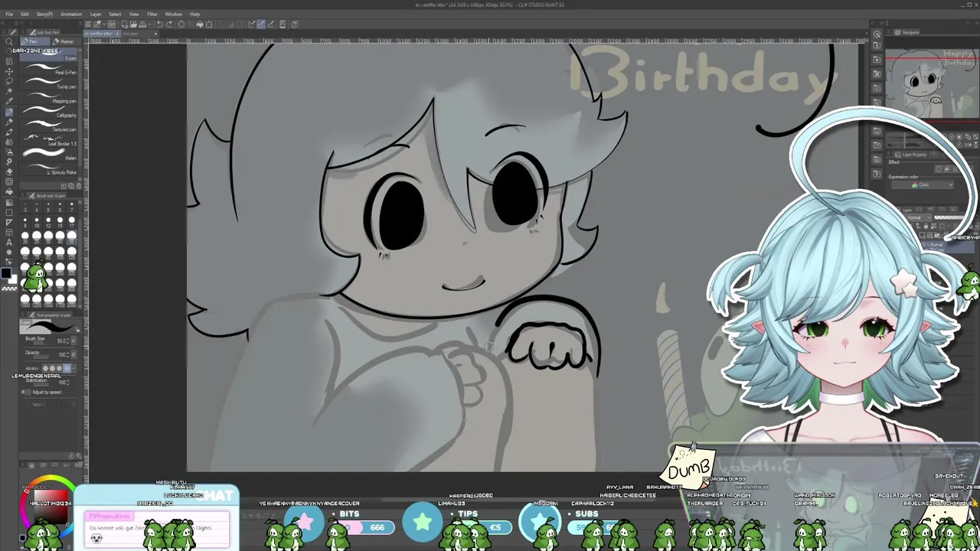Select the Eyedropper tool
The image size is (980, 551).
click(9, 101)
